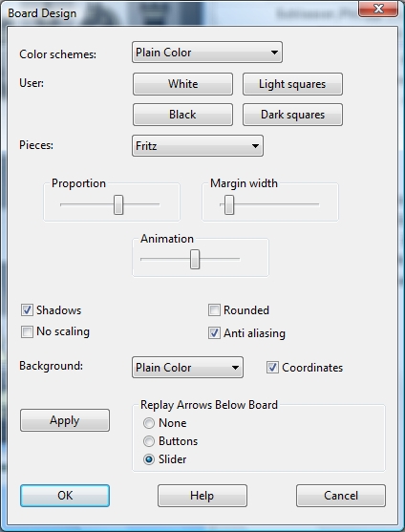
Task: Click the Proportion slider thumb
Action: (x=118, y=204)
